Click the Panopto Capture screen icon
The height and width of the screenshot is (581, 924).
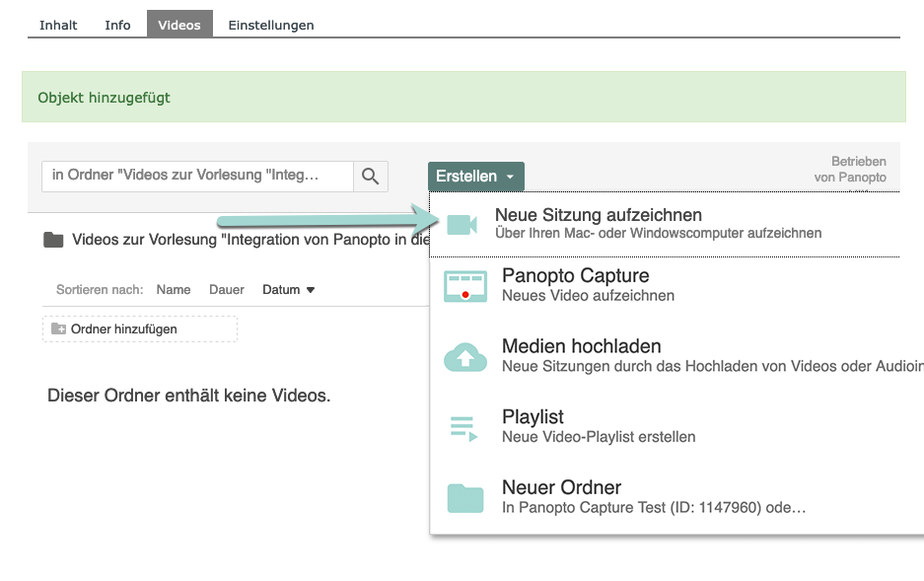(x=465, y=286)
